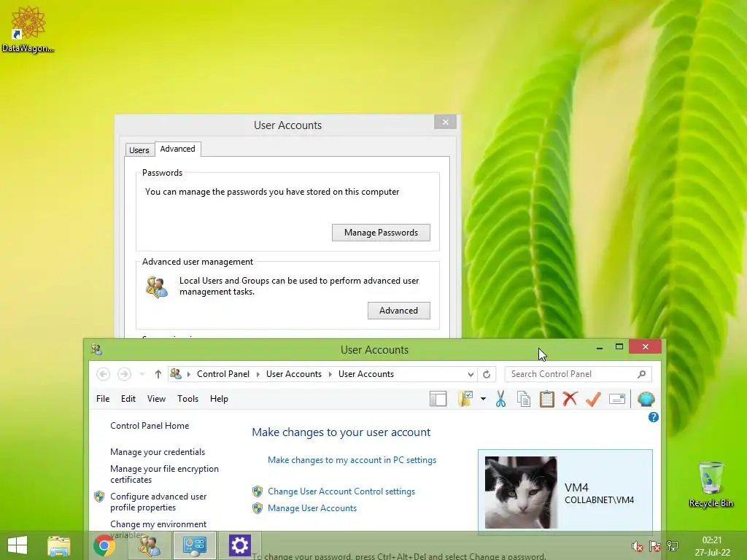Switch to the Users tab in dialog
Viewport: 747px width, 560px height.
click(139, 150)
